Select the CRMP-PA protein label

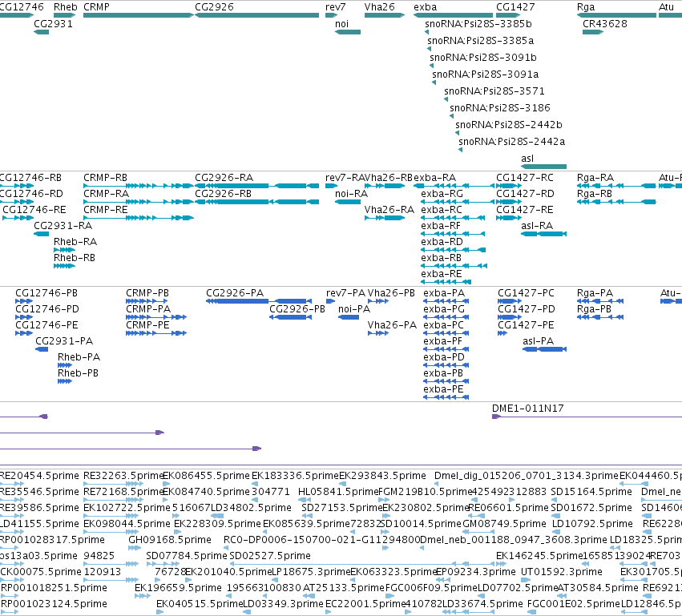pos(148,309)
